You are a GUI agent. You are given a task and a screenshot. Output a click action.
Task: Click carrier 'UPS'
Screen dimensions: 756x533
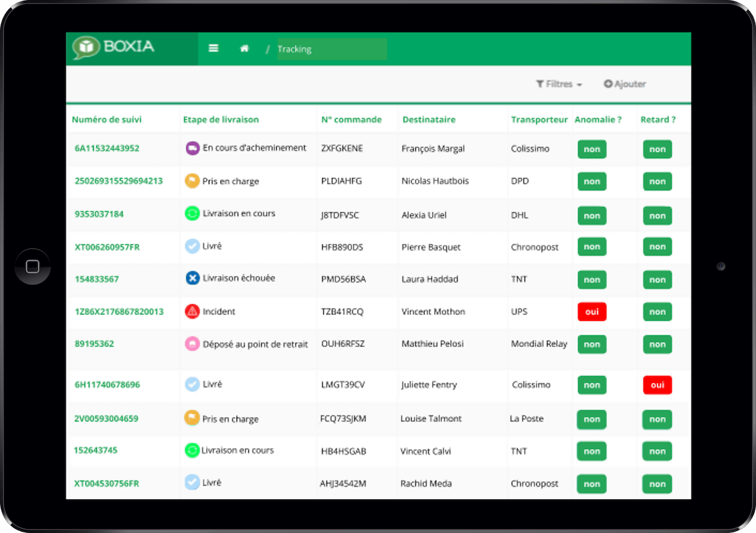pos(519,312)
